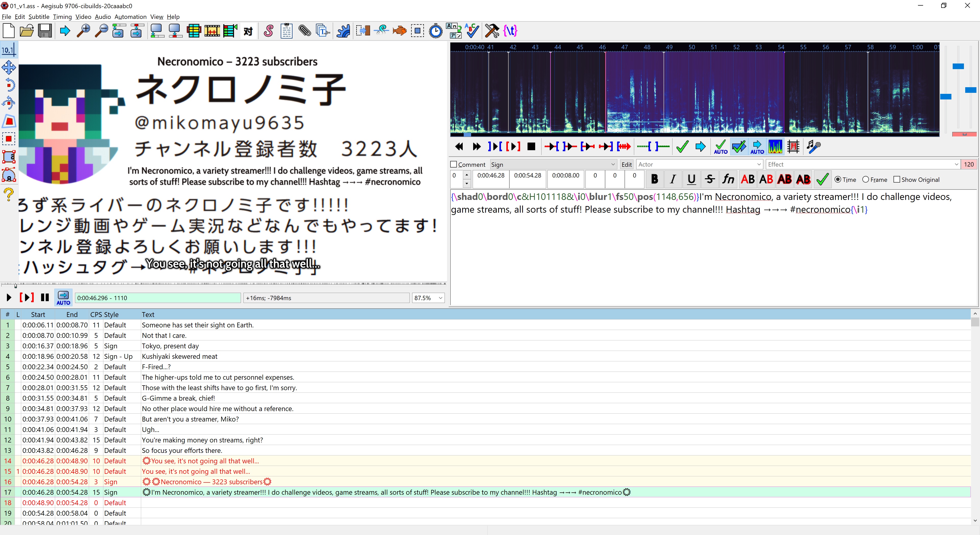The image size is (980, 535).
Task: Increase layer number with stepper up
Action: (x=467, y=175)
